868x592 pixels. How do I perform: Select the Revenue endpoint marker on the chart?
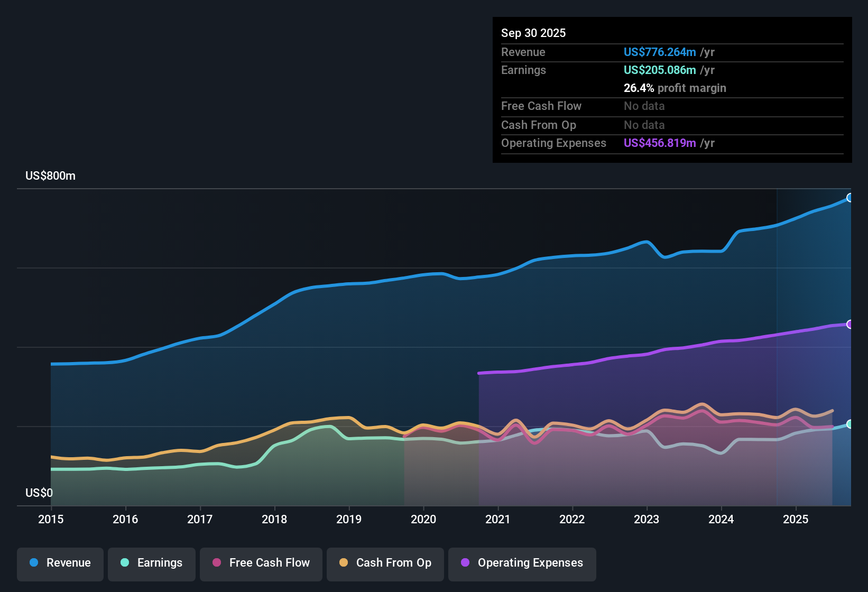coord(850,197)
